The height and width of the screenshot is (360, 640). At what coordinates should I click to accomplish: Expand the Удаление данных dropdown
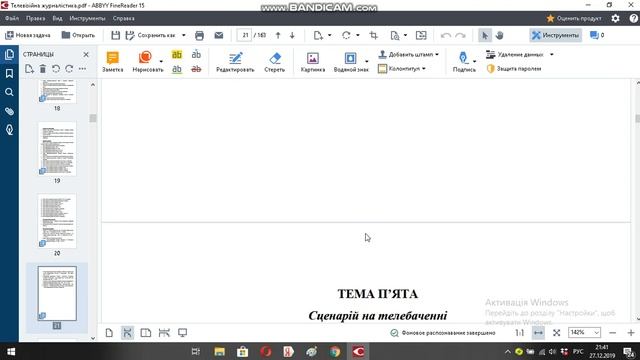click(x=552, y=54)
